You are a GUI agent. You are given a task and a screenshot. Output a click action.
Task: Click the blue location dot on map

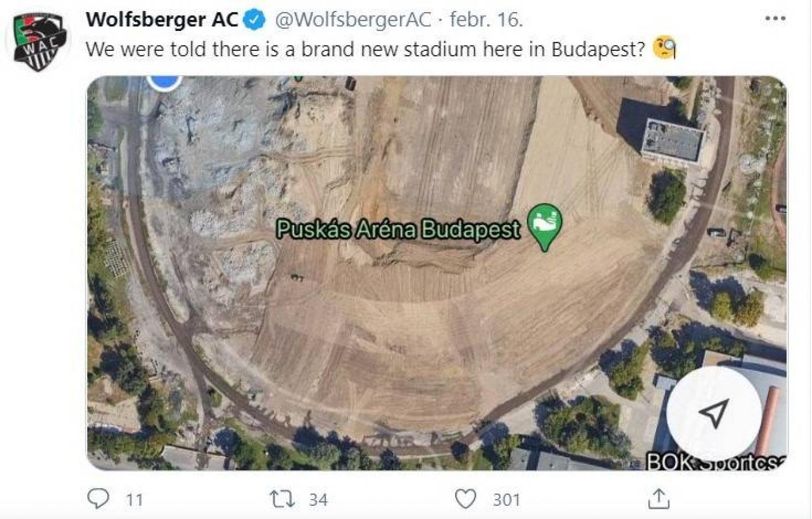click(164, 81)
